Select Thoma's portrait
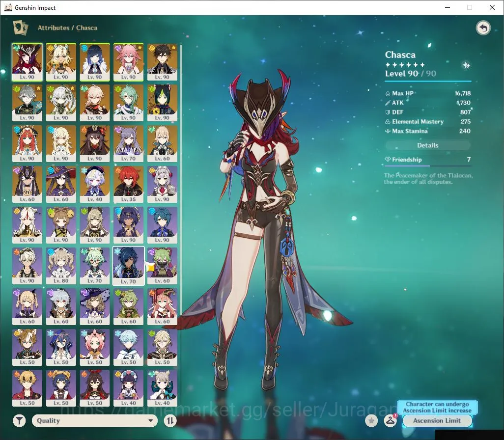 (28, 388)
